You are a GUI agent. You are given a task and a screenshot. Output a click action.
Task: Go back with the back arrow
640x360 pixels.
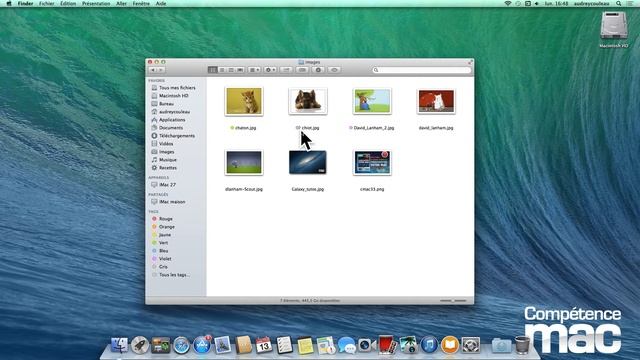pos(153,70)
